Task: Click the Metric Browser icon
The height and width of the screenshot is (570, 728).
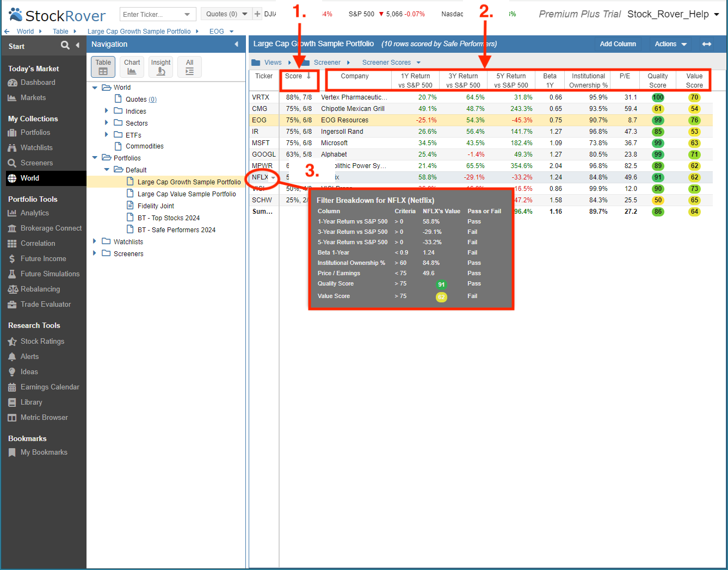Action: tap(12, 418)
